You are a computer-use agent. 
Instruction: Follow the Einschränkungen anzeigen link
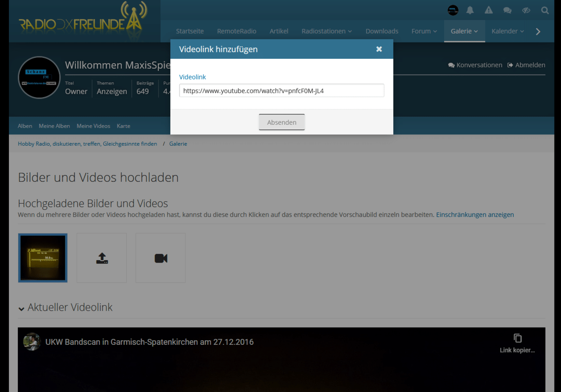point(475,215)
